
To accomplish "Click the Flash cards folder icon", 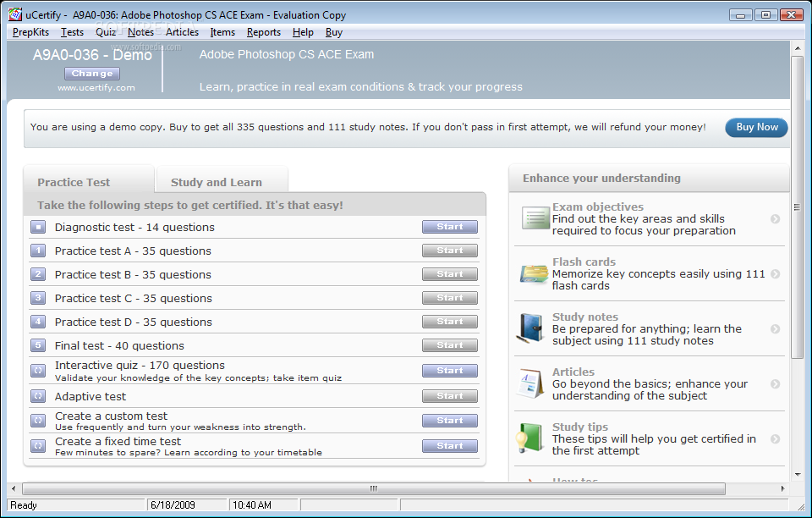I will click(534, 273).
